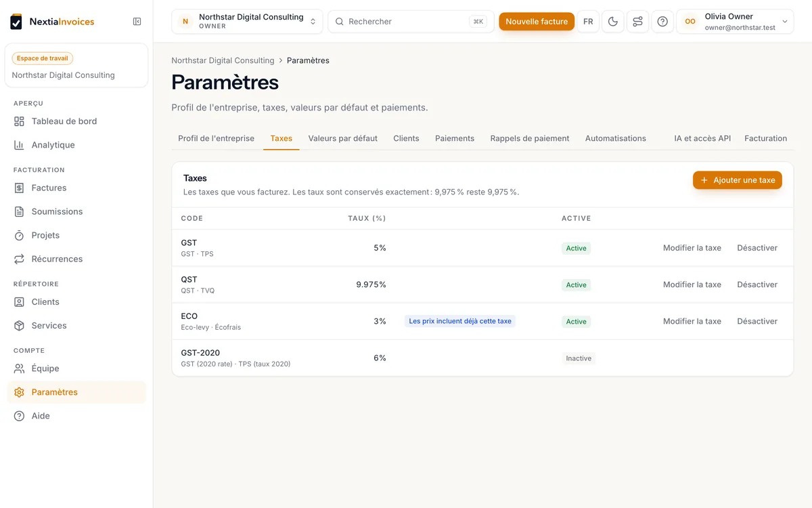This screenshot has height=508, width=812.
Task: Click the OO user avatar
Action: pyautogui.click(x=690, y=22)
